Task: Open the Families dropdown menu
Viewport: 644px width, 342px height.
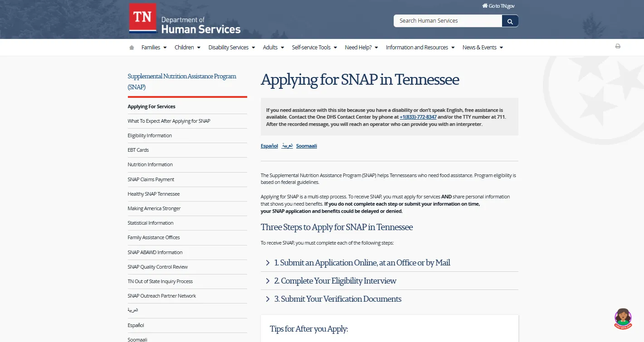Action: pyautogui.click(x=154, y=48)
